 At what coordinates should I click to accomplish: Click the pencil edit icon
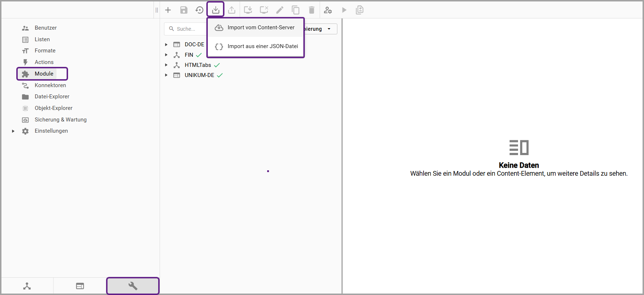tap(280, 10)
